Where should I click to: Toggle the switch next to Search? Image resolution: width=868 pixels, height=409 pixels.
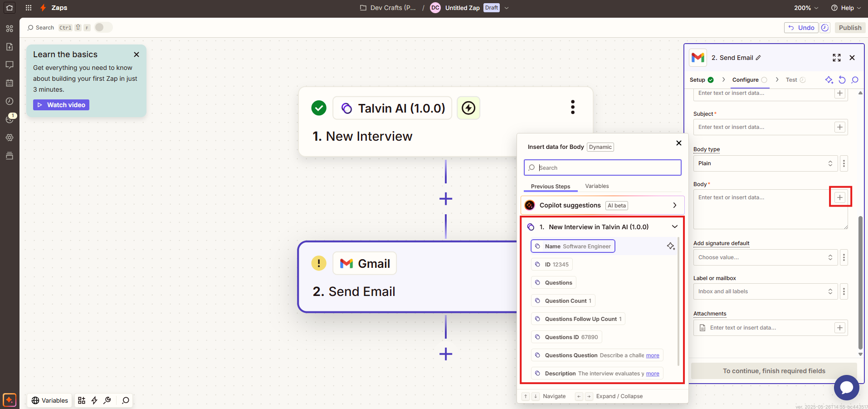click(103, 27)
